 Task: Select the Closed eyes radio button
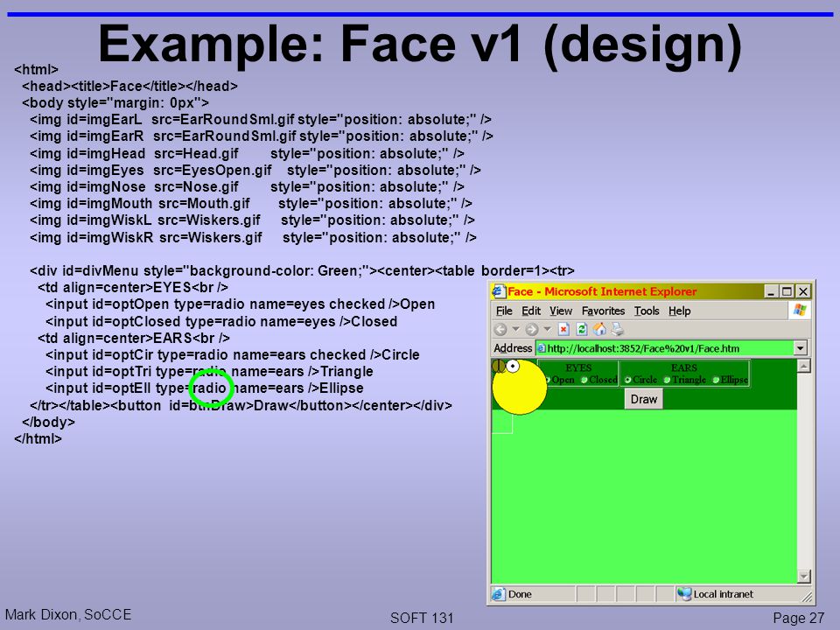[x=584, y=380]
